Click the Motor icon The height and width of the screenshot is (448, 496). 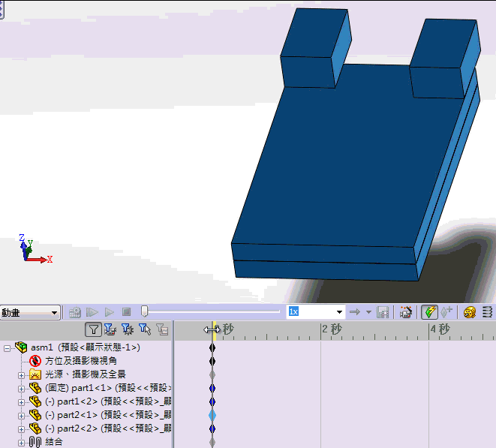pyautogui.click(x=470, y=312)
